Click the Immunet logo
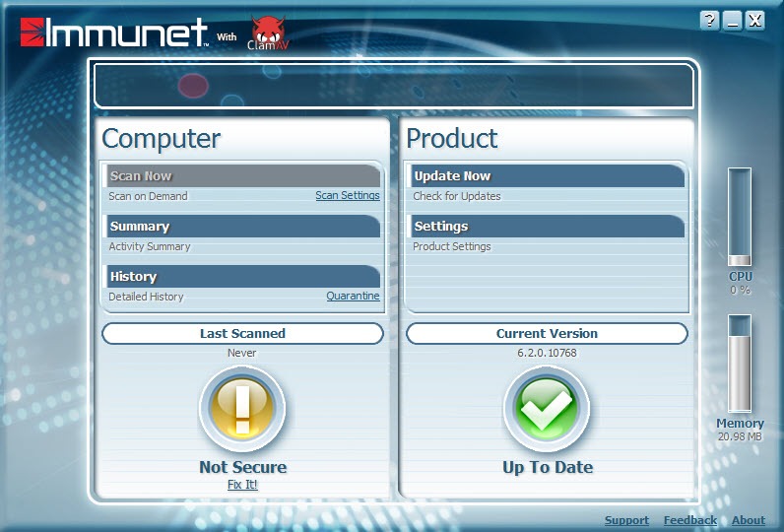 pos(114,32)
